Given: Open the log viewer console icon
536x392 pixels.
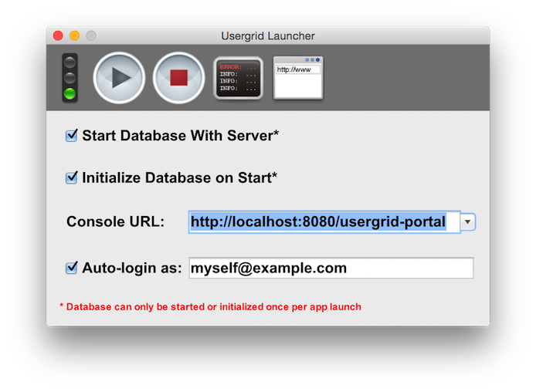Looking at the screenshot, I should point(239,78).
